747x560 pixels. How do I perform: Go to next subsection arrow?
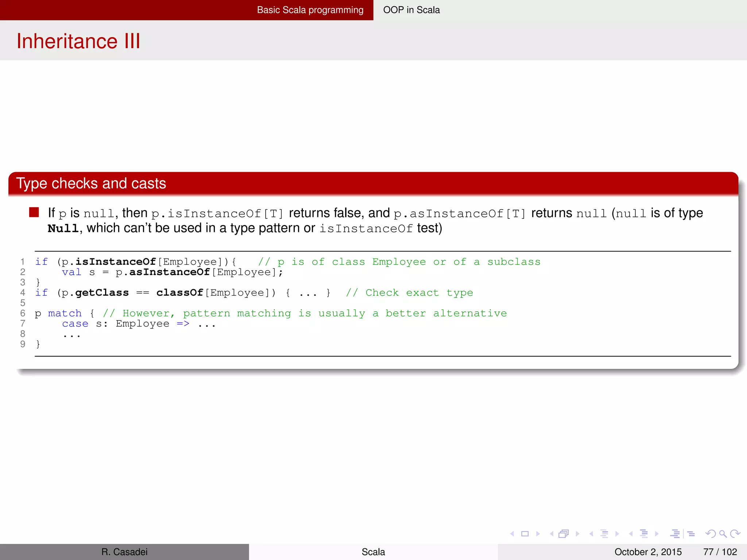(x=617, y=534)
